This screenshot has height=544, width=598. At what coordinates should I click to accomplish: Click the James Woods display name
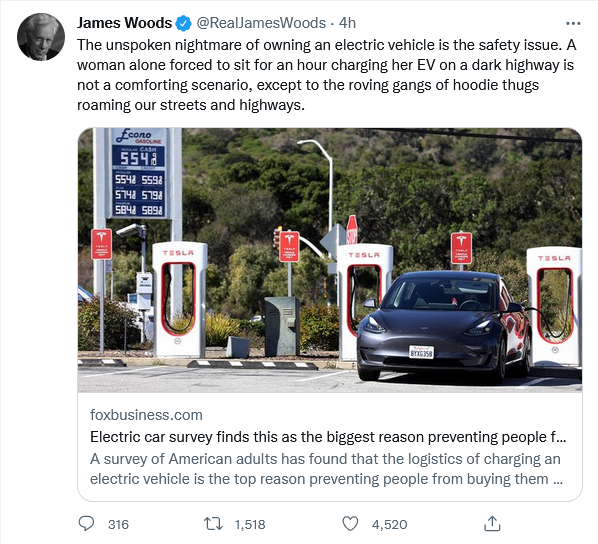[x=124, y=23]
